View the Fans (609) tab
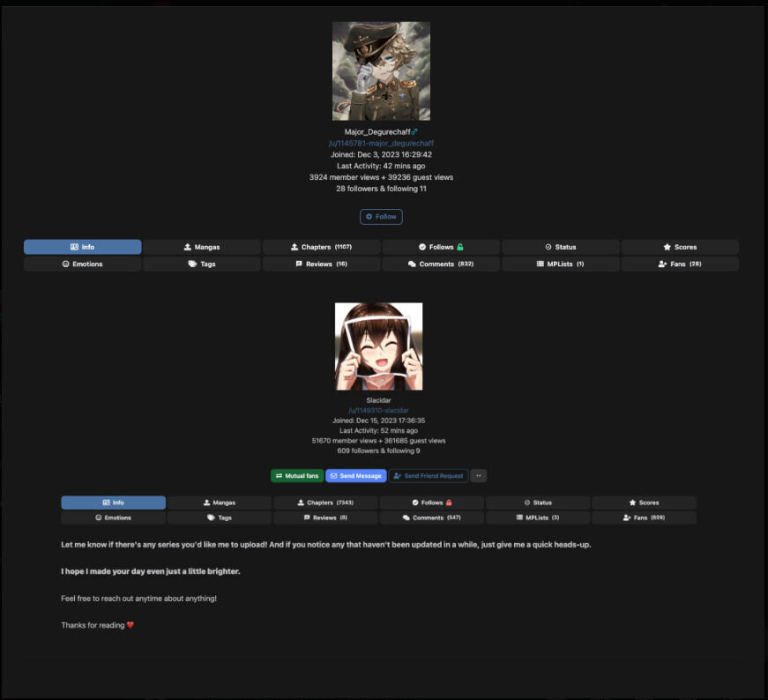 [644, 518]
